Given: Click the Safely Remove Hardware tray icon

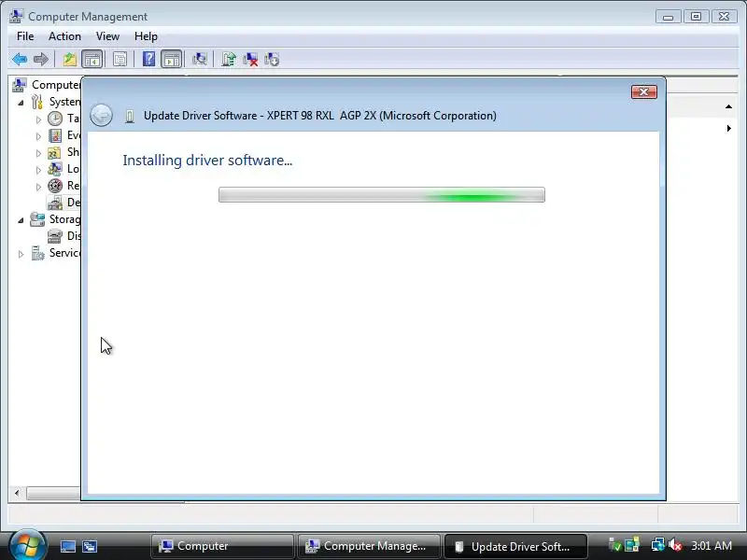Looking at the screenshot, I should point(615,544).
